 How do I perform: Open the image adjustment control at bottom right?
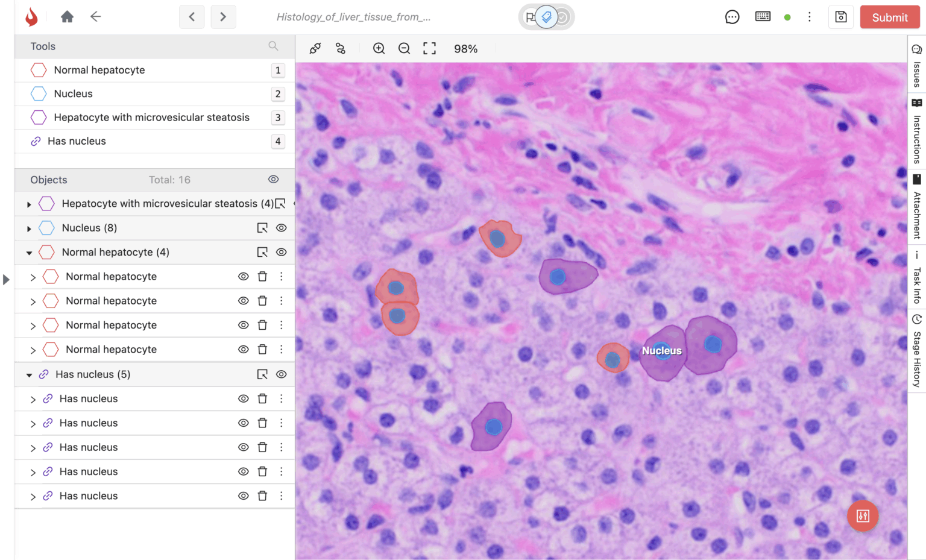coord(862,516)
